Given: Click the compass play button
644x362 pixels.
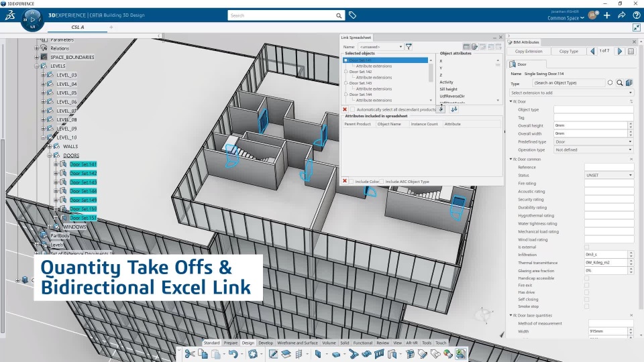Looking at the screenshot, I should [x=32, y=19].
